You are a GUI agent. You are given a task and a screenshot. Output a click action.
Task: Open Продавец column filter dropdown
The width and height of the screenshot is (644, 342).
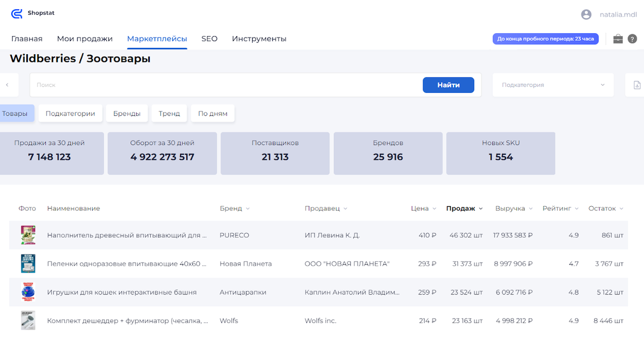pos(326,208)
